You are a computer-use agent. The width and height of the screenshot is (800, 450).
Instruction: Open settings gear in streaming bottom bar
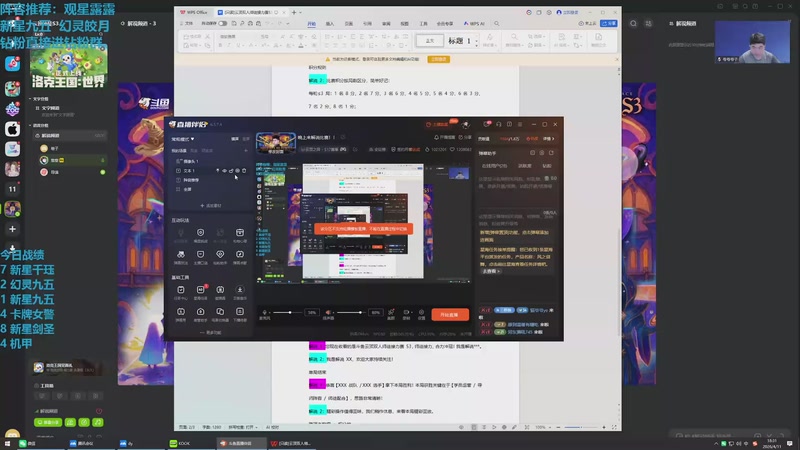click(421, 312)
